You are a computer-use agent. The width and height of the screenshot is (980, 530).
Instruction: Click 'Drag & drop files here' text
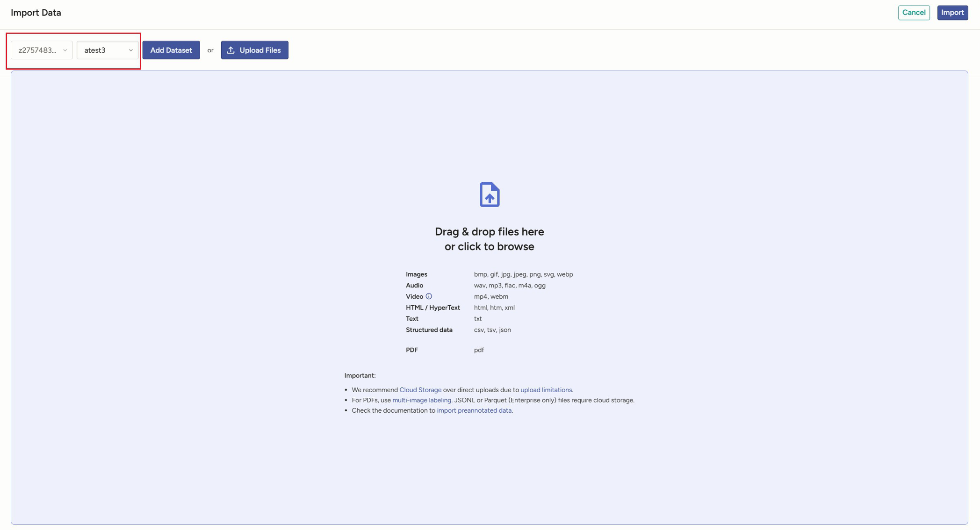pyautogui.click(x=489, y=232)
